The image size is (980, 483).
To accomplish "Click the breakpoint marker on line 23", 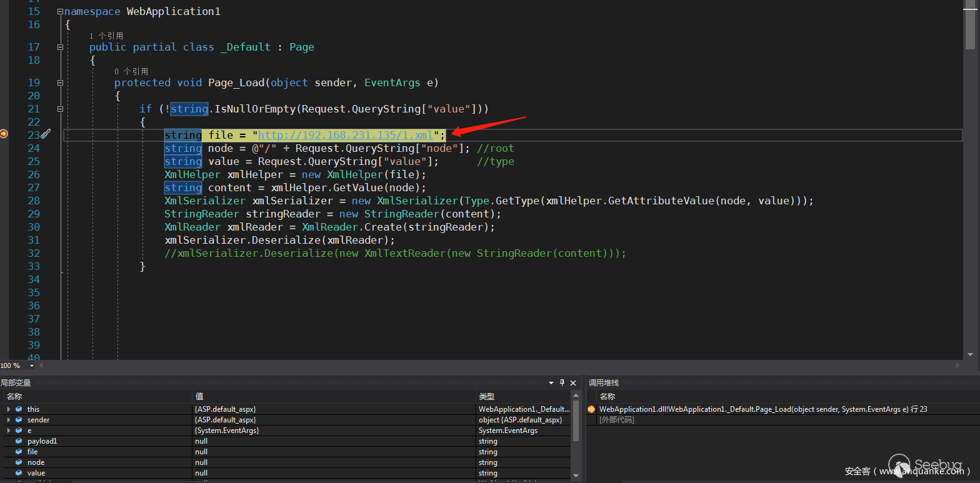I will [4, 134].
